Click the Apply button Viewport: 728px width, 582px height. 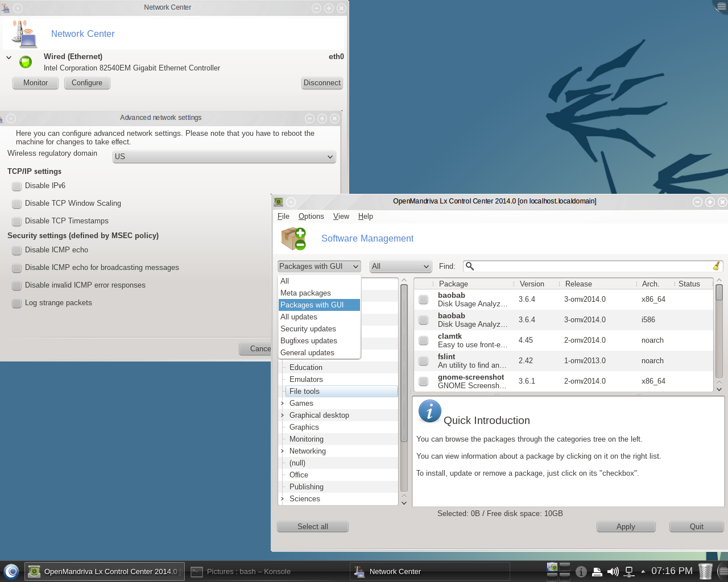[x=626, y=527]
